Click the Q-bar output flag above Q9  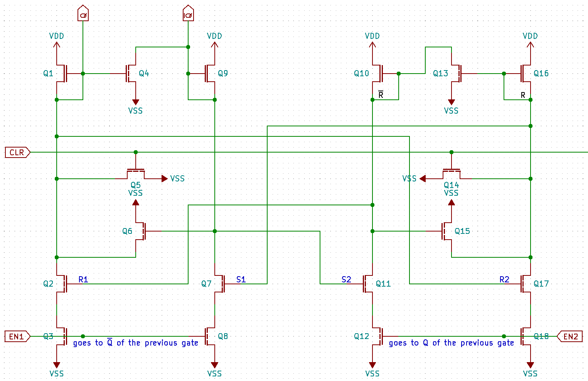click(x=188, y=13)
